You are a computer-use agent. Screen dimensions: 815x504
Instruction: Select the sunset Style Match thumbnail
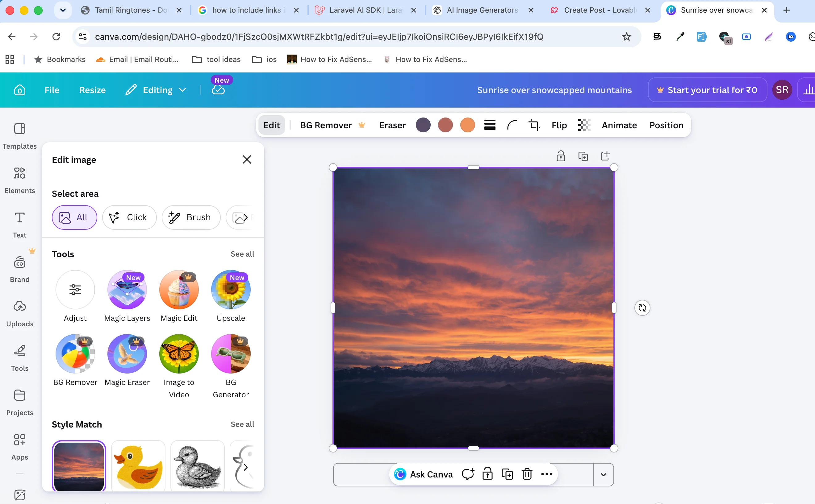[x=79, y=466]
